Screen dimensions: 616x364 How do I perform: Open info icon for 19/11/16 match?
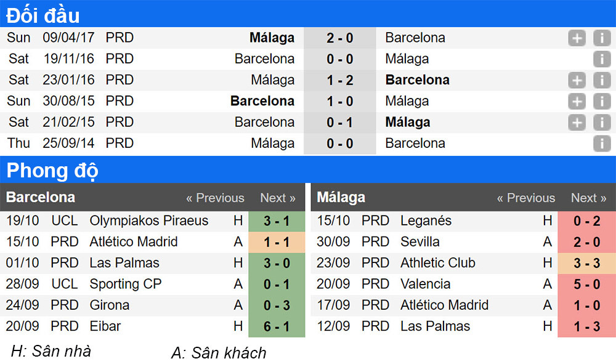click(x=601, y=59)
